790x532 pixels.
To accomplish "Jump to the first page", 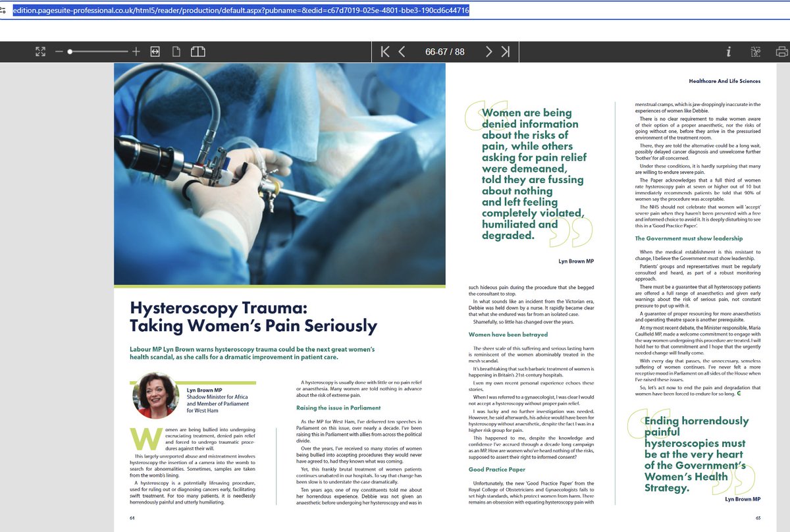I will pos(386,51).
